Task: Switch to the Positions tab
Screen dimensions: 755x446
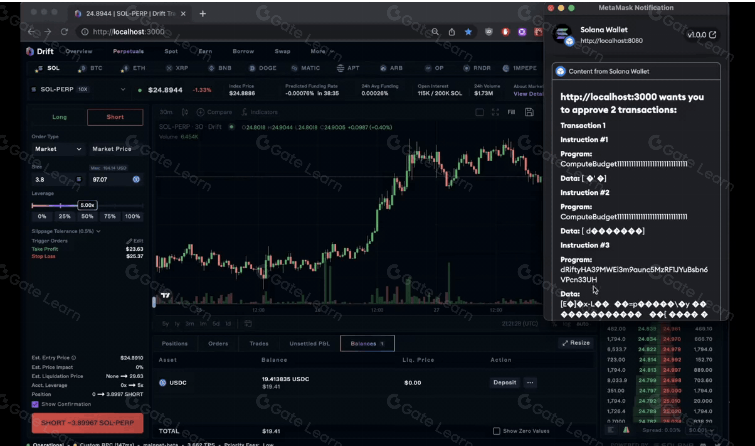Action: coord(175,343)
